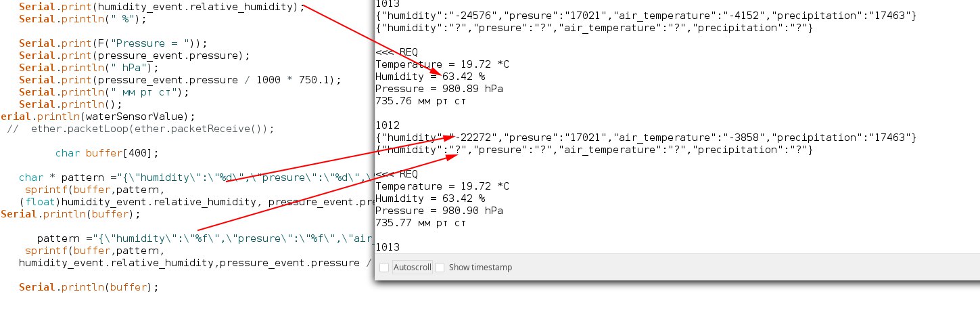
Task: Click the JSON line with humidity "-24576"
Action: (646, 16)
